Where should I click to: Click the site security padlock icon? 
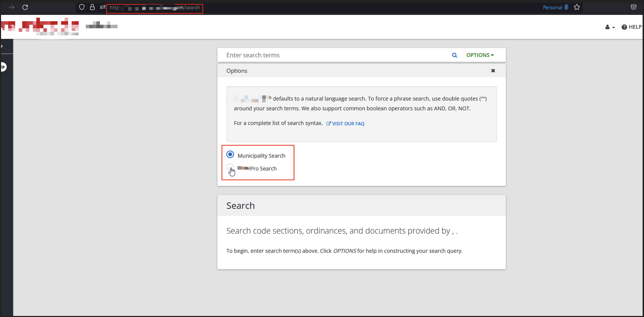[x=92, y=7]
